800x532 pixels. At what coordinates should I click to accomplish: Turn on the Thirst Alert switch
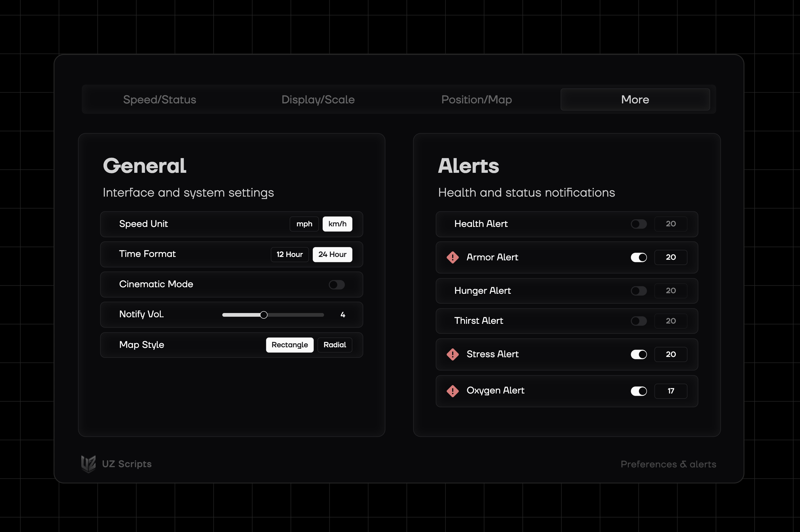pos(639,321)
